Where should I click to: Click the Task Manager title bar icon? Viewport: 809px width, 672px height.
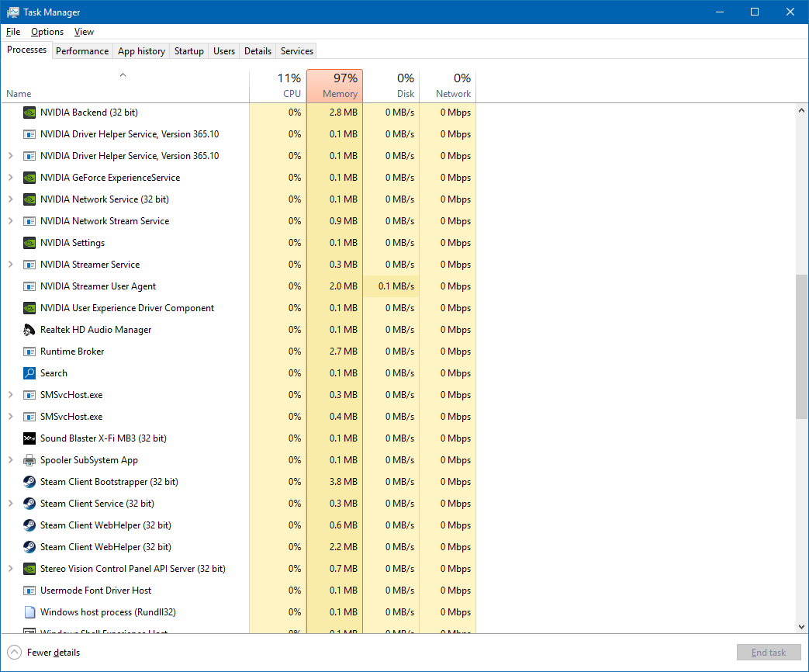13,12
